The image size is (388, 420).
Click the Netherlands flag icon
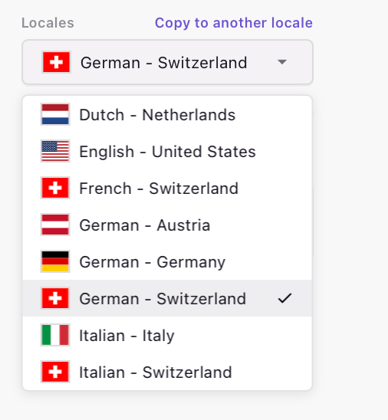(55, 114)
